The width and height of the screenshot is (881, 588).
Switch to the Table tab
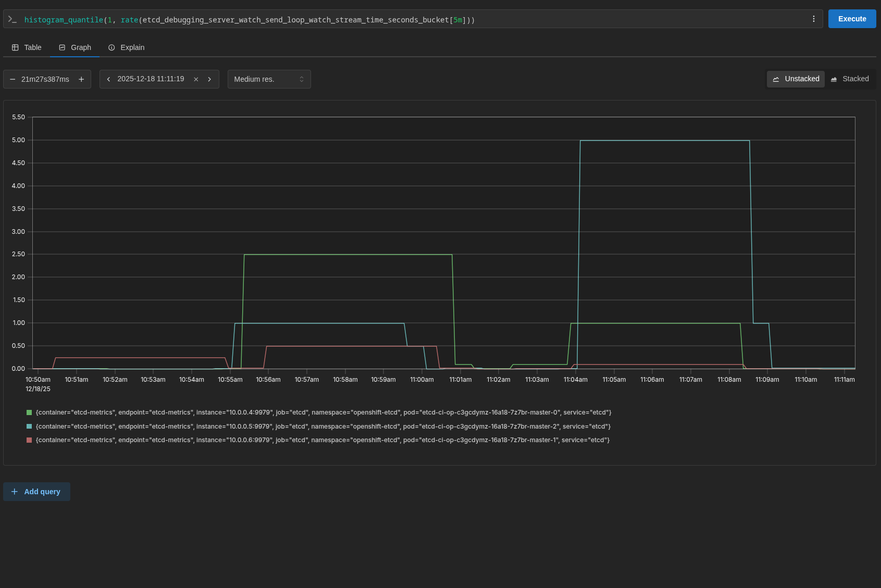[27, 47]
